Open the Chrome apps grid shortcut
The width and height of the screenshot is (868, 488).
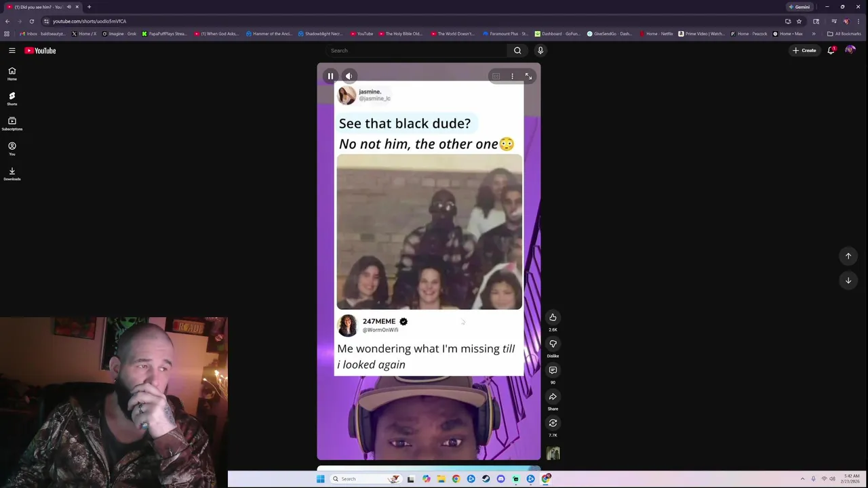point(7,34)
